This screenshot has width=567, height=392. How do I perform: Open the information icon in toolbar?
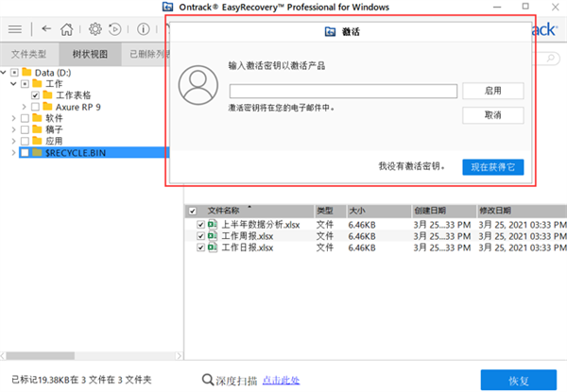pos(144,29)
